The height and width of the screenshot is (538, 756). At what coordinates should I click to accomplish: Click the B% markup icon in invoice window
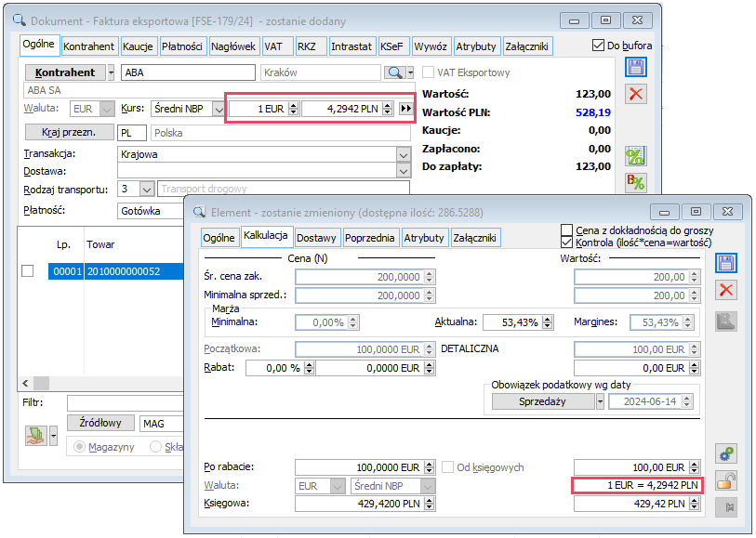tap(635, 182)
